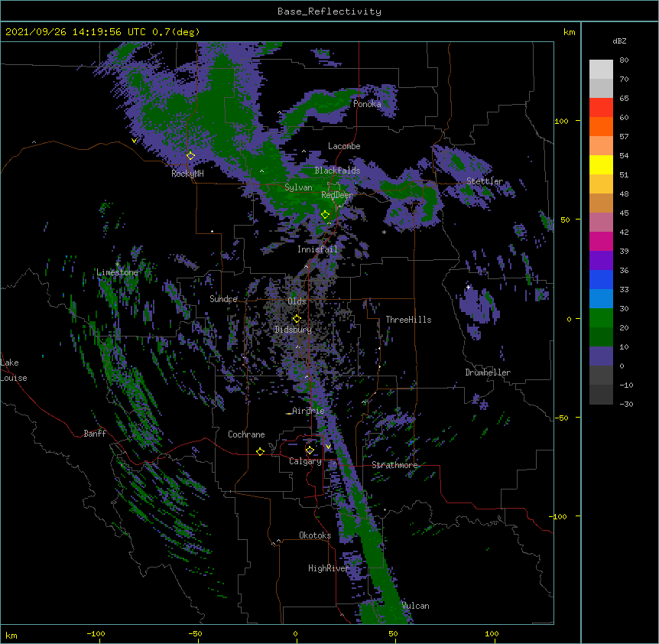Image resolution: width=659 pixels, height=644 pixels.
Task: Click the Base_Reflectivity title text
Action: [x=329, y=11]
